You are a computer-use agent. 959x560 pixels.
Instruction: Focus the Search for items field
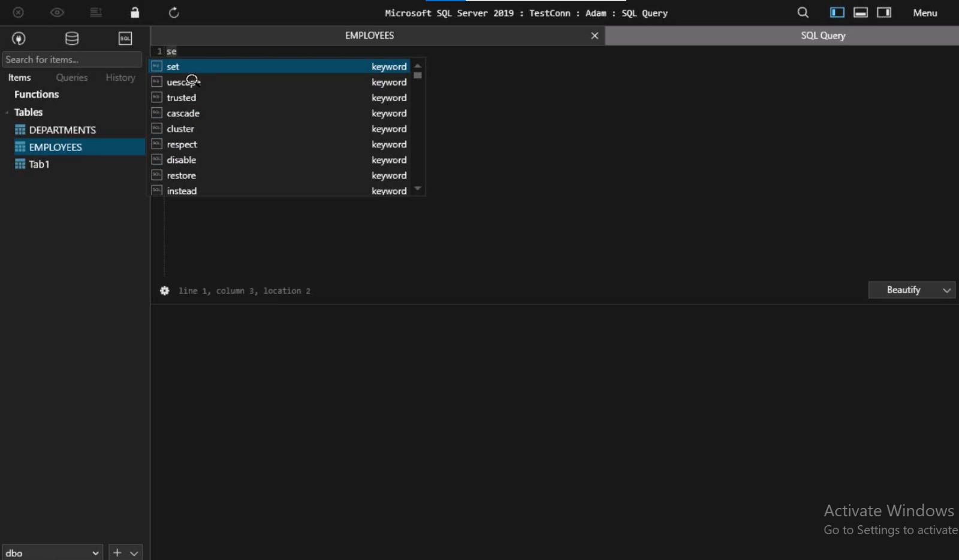[x=72, y=59]
